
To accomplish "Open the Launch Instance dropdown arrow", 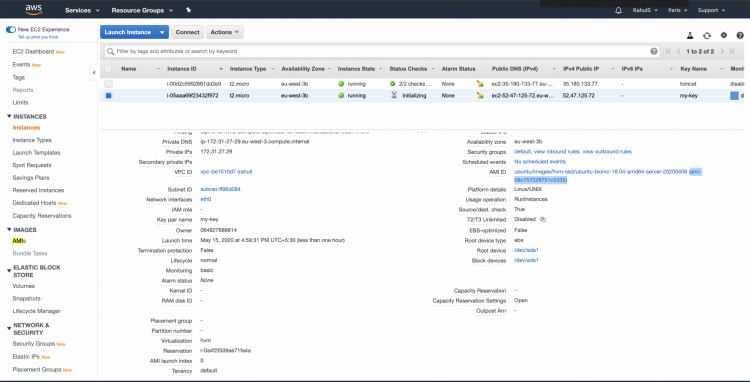I will 163,32.
